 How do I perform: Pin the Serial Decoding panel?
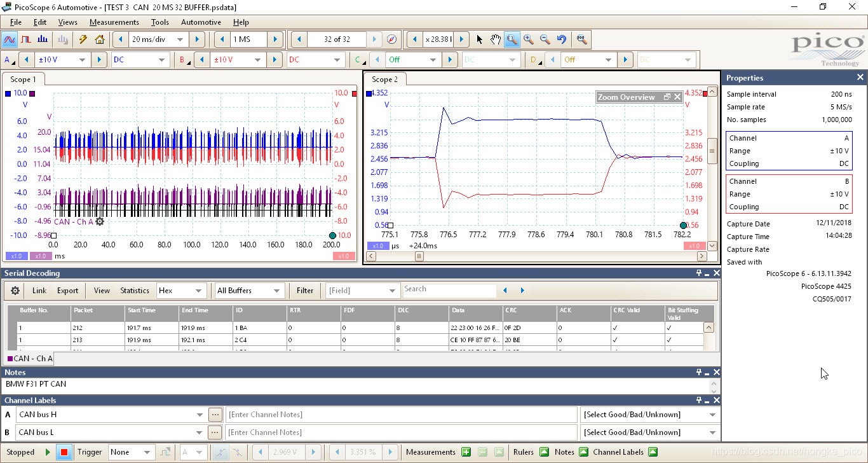click(x=698, y=273)
